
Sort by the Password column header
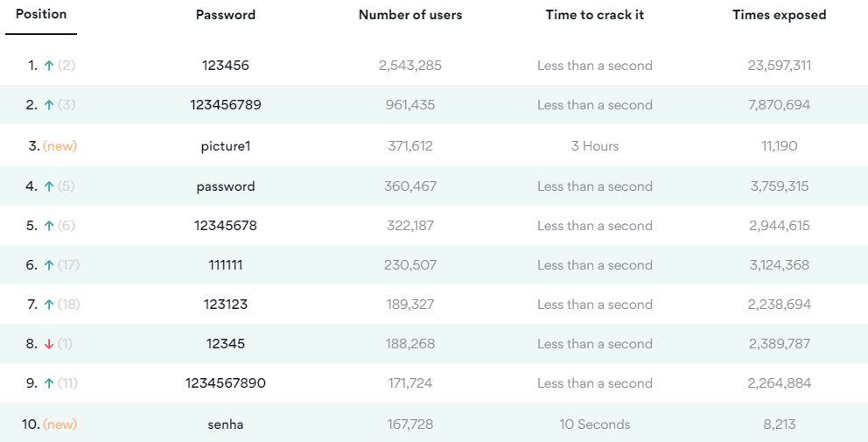(226, 15)
